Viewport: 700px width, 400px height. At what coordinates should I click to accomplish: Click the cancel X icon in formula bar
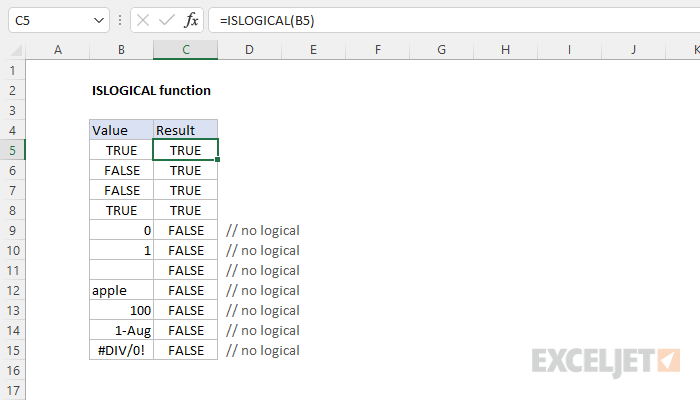click(x=143, y=20)
